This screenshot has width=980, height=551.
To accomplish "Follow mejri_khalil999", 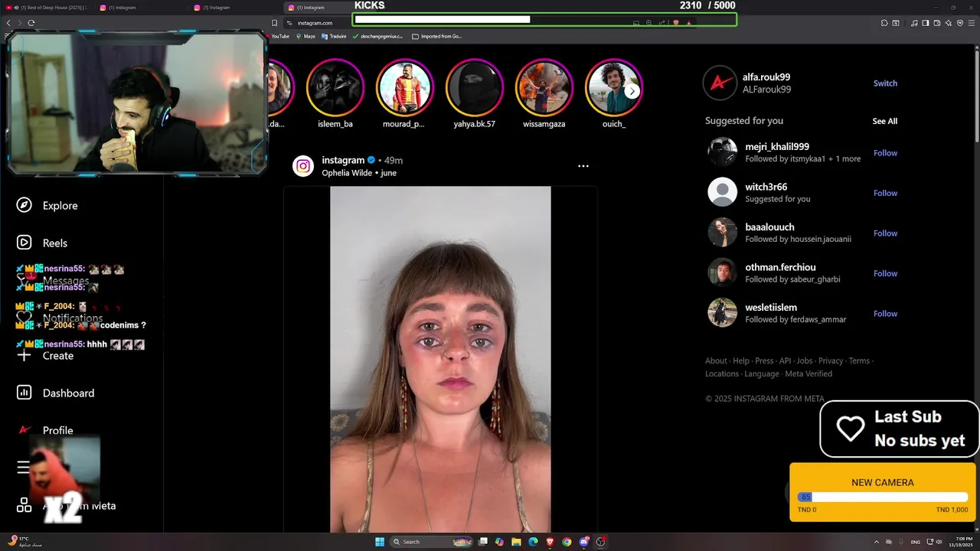I will 885,153.
